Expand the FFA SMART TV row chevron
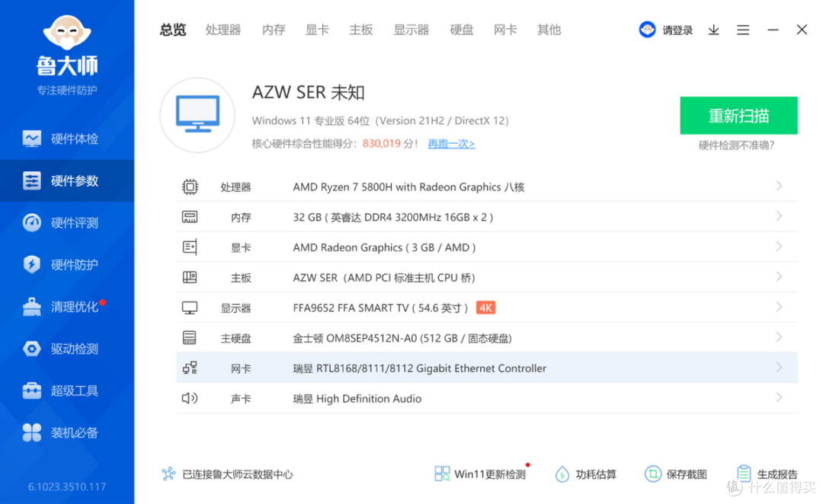 click(779, 307)
